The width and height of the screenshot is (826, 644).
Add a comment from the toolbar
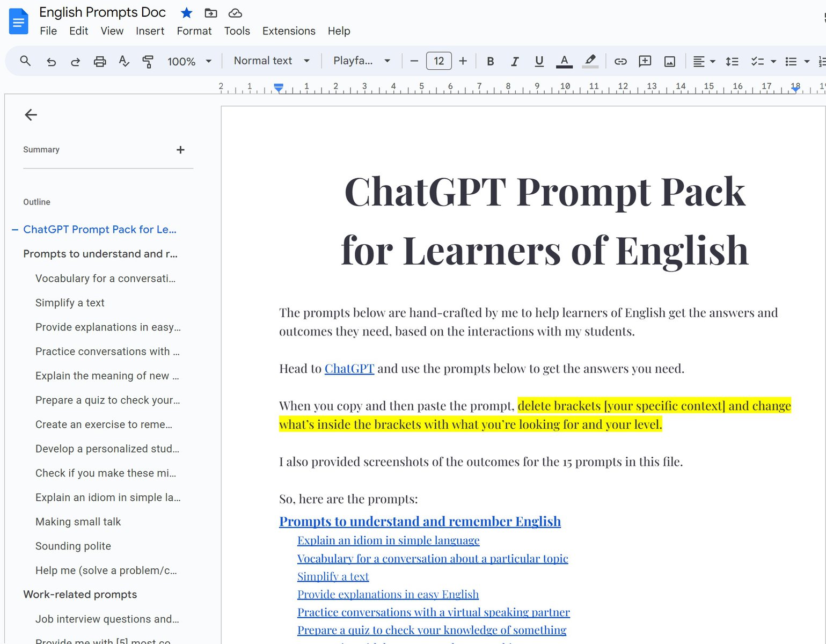(645, 61)
